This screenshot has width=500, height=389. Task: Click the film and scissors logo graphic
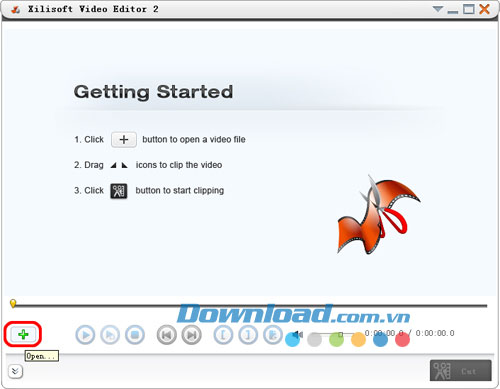[x=378, y=215]
